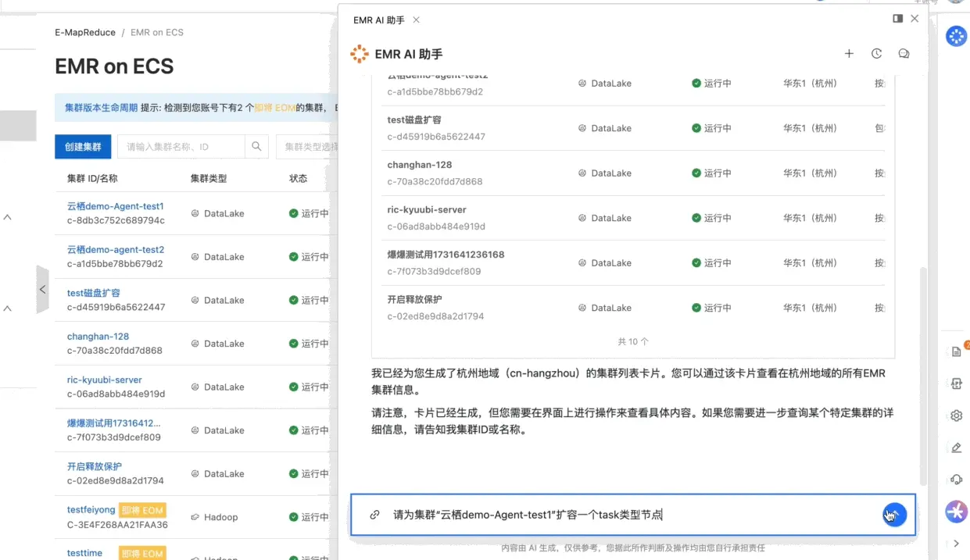Open the 集群类型选择 dropdown
970x560 pixels.
click(308, 147)
